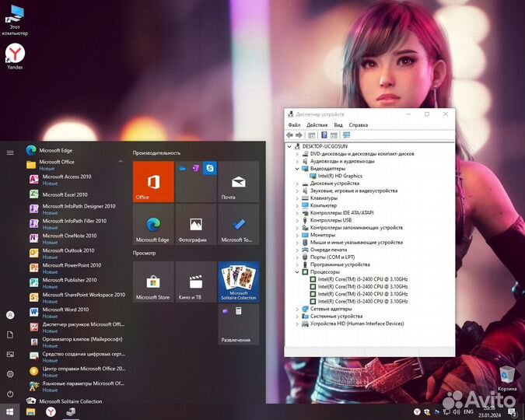Open the Office tile in Start menu
The width and height of the screenshot is (525, 420).
pyautogui.click(x=153, y=182)
